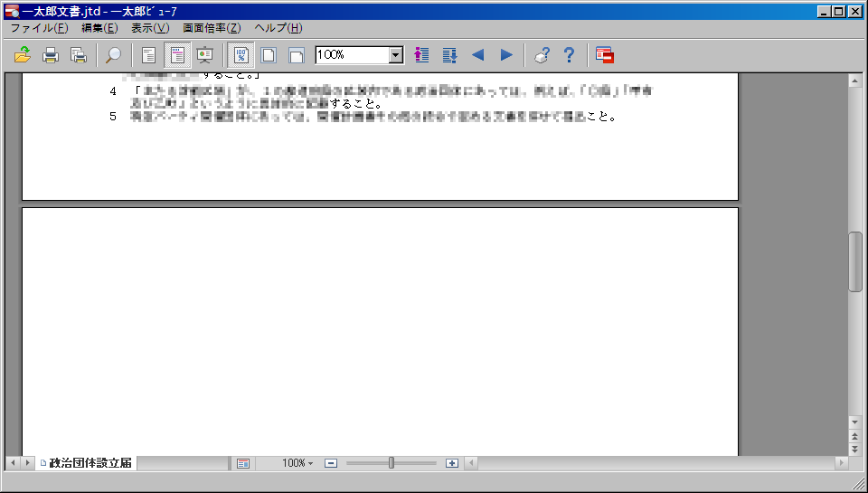868x493 pixels.
Task: Click the list item numbered 5
Action: point(363,117)
